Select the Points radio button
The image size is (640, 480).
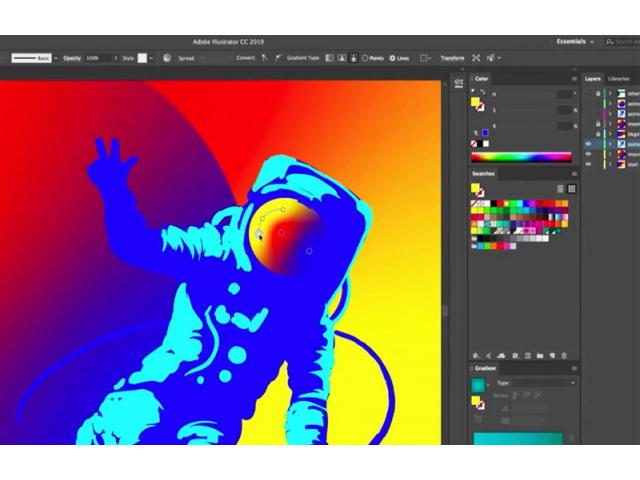point(365,58)
